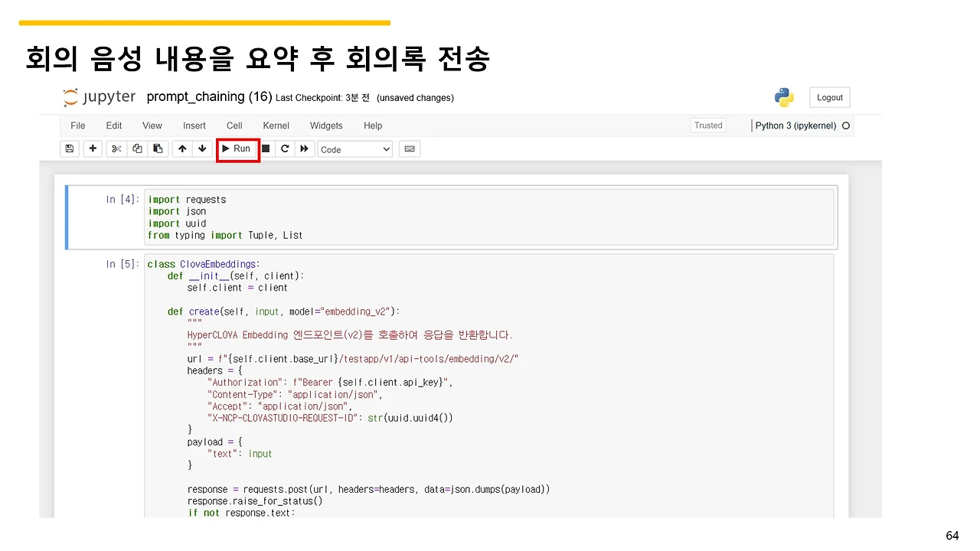Open the command palette keyboard icon
The width and height of the screenshot is (980, 551).
(x=410, y=149)
